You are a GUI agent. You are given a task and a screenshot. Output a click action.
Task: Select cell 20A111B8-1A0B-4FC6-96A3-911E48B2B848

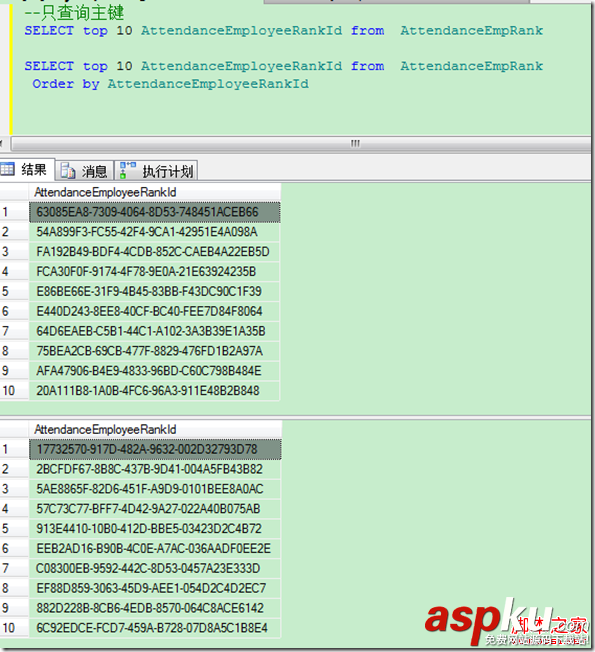point(154,391)
